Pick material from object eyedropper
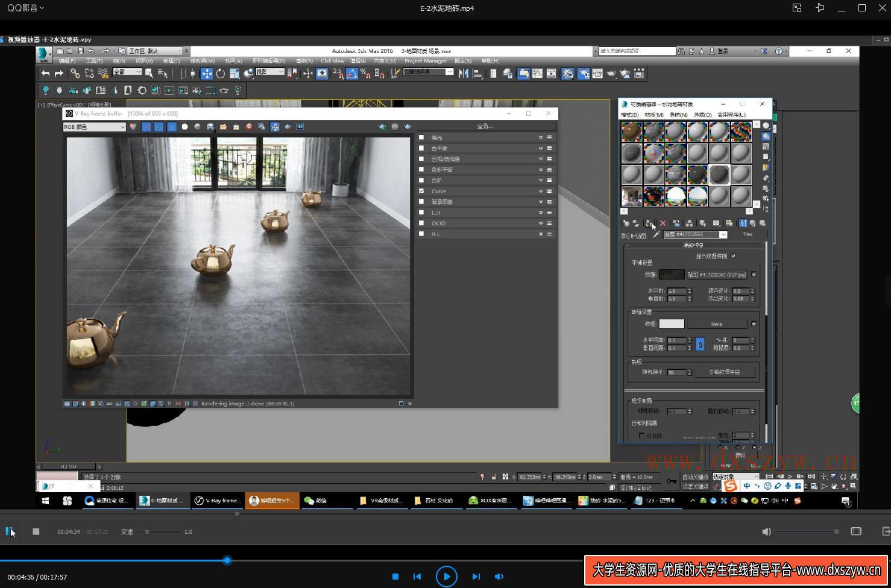 pyautogui.click(x=656, y=235)
